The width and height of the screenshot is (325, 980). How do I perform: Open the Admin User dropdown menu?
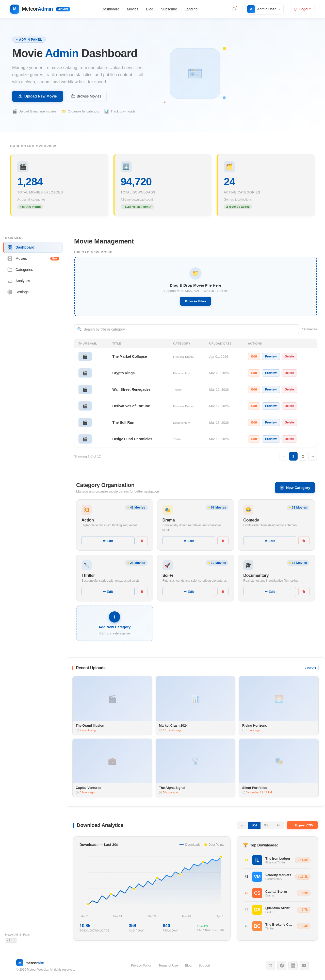point(265,9)
